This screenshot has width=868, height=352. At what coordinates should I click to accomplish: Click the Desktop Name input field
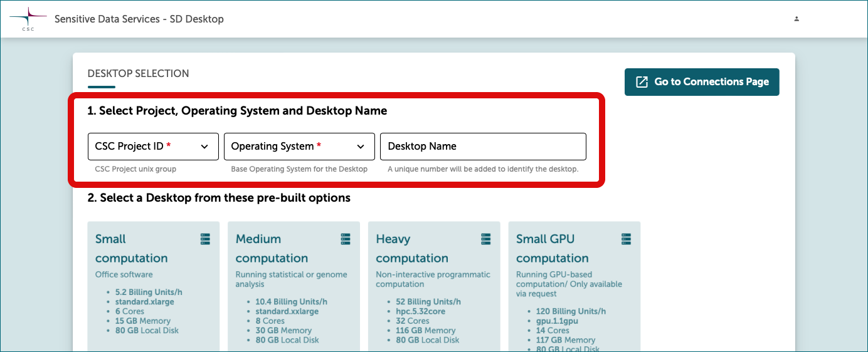click(483, 146)
